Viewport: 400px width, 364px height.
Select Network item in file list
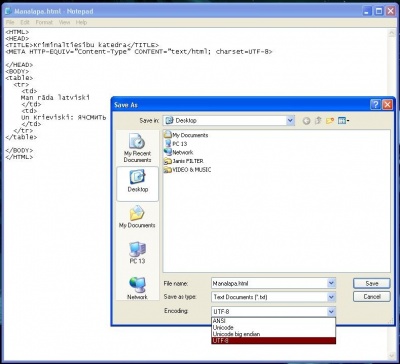click(179, 152)
